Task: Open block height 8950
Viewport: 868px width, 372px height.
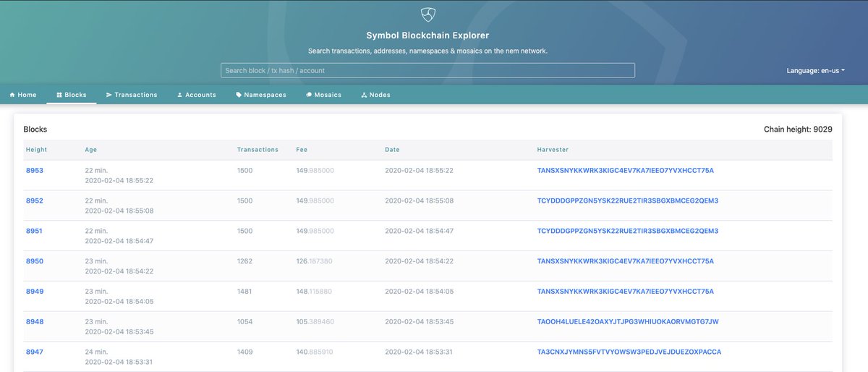Action: click(35, 261)
